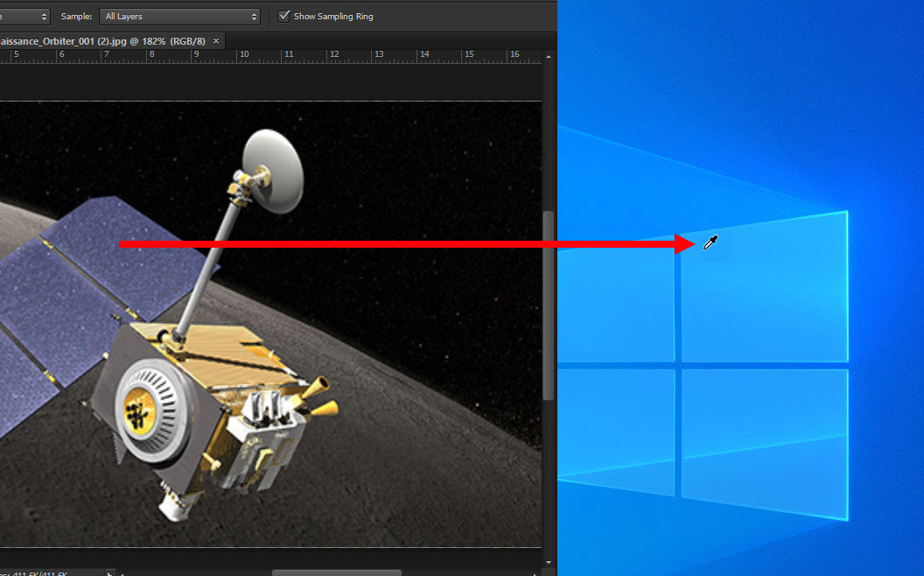Image resolution: width=924 pixels, height=576 pixels.
Task: Sample color from the gold circular instrument
Action: click(140, 410)
